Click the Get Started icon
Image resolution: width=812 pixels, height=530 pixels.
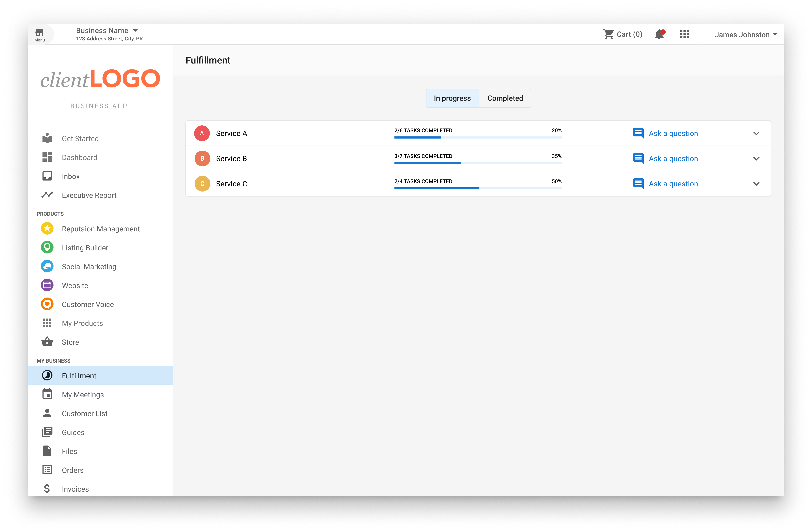tap(47, 138)
